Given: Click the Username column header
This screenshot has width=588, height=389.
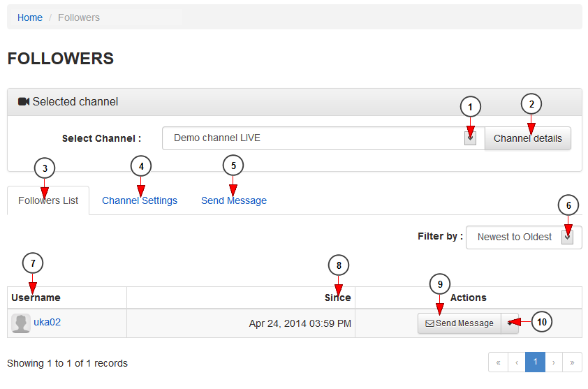Looking at the screenshot, I should [36, 298].
